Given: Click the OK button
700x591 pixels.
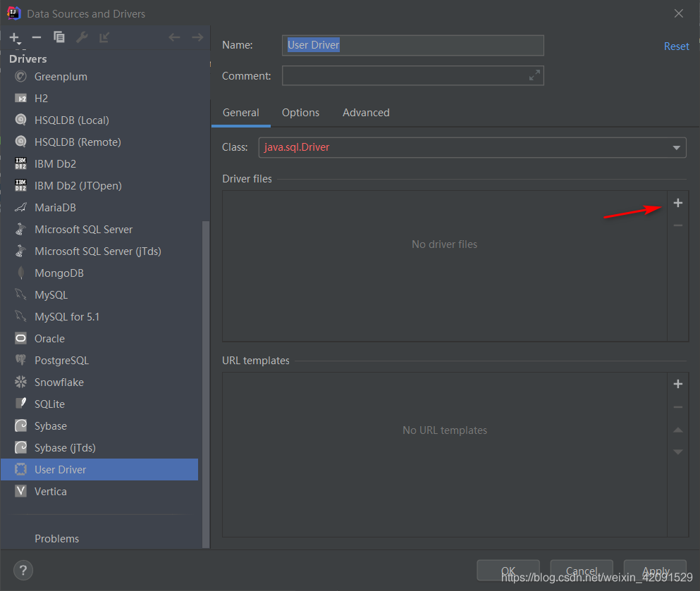Looking at the screenshot, I should [x=508, y=571].
